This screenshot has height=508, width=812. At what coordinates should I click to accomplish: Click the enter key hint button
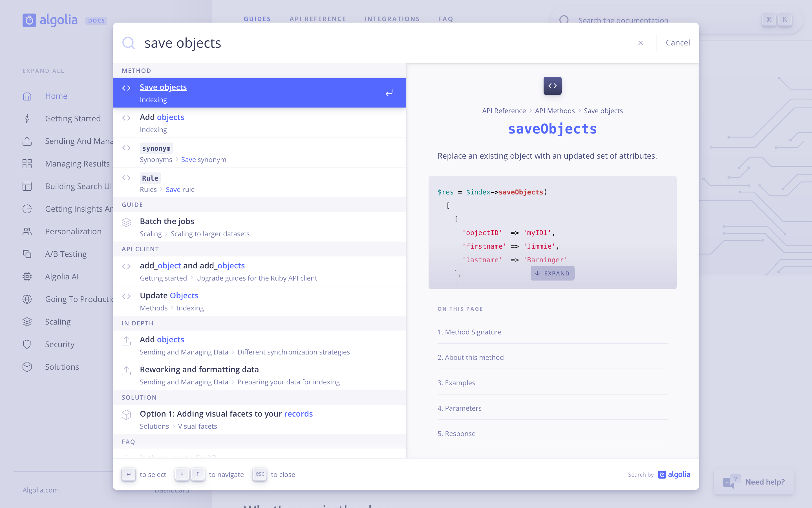pyautogui.click(x=129, y=474)
